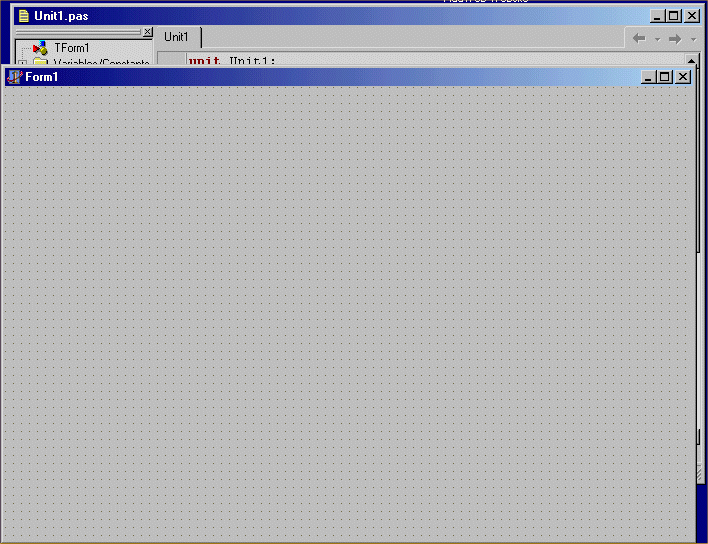708x544 pixels.
Task: Navigate forward with the right arrow
Action: (675, 38)
